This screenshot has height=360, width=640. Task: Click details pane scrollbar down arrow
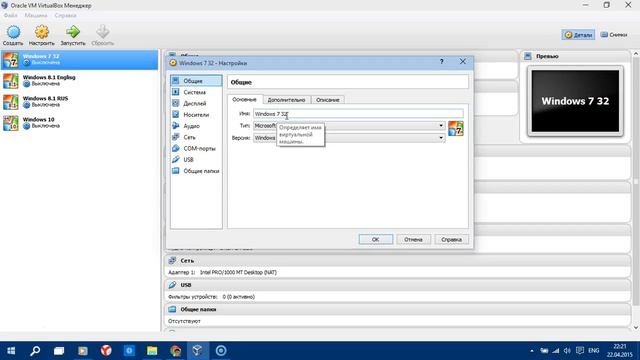pyautogui.click(x=636, y=328)
